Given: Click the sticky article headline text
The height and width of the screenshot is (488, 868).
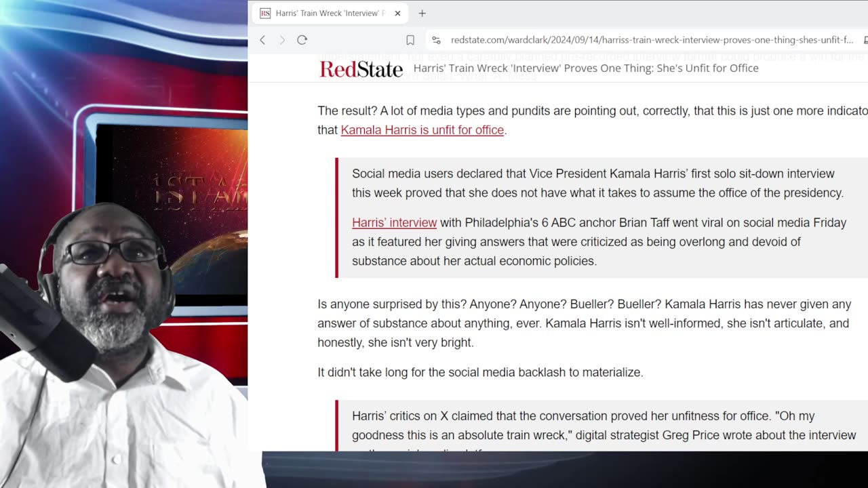Looking at the screenshot, I should (x=586, y=68).
